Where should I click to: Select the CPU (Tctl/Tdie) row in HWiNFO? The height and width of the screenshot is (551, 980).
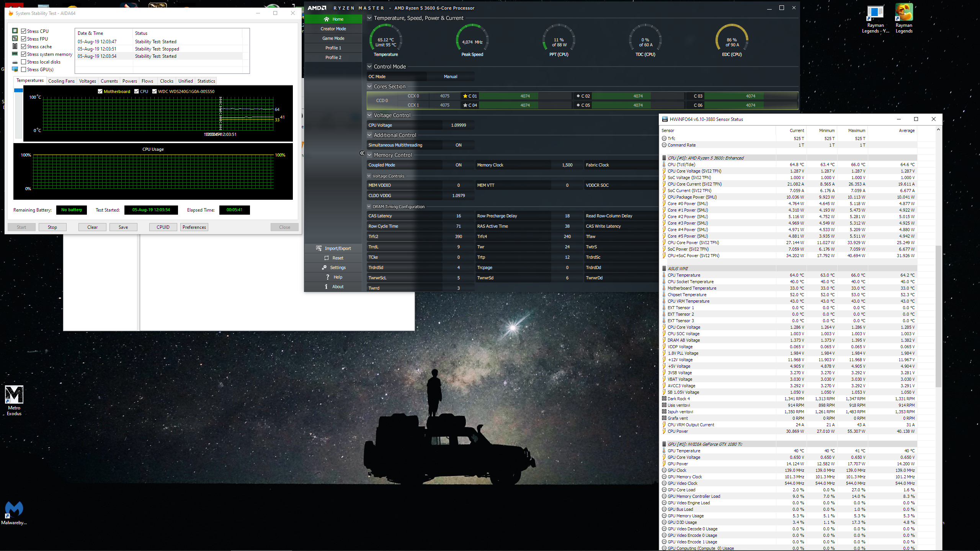point(789,165)
